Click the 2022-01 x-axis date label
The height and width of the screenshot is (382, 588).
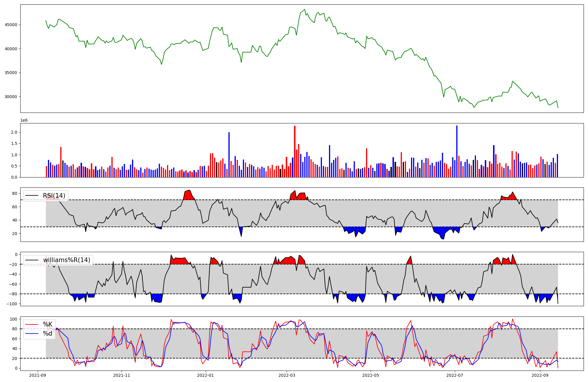click(206, 375)
